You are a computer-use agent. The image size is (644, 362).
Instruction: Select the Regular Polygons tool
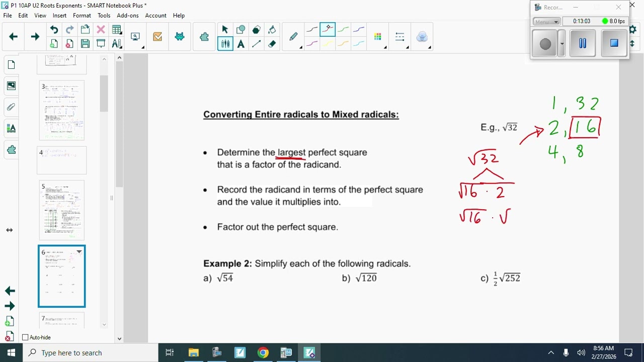click(x=257, y=30)
